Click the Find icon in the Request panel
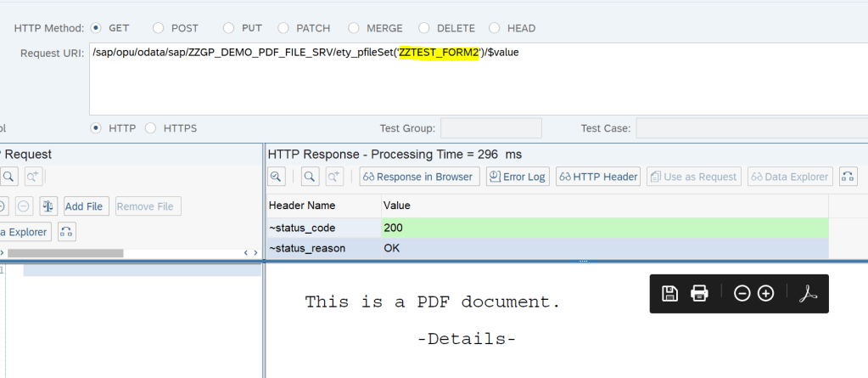This screenshot has height=378, width=868. point(8,177)
